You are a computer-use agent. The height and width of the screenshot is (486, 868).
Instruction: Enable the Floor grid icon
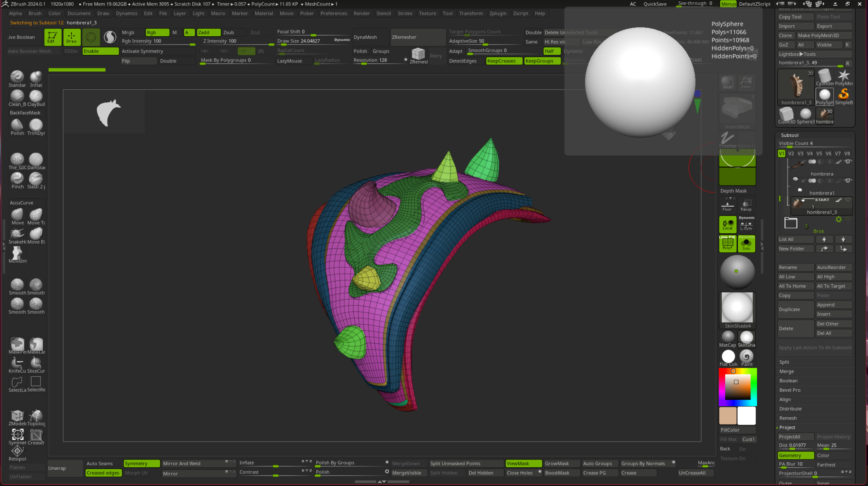pyautogui.click(x=727, y=205)
